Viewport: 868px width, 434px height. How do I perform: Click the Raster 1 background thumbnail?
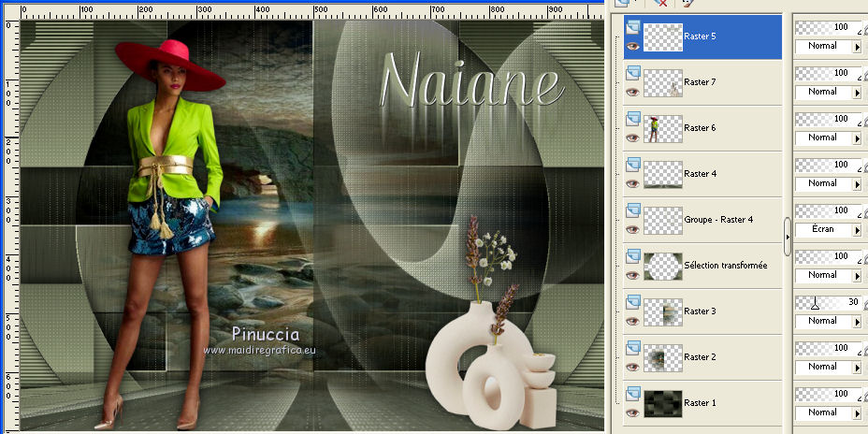point(662,405)
